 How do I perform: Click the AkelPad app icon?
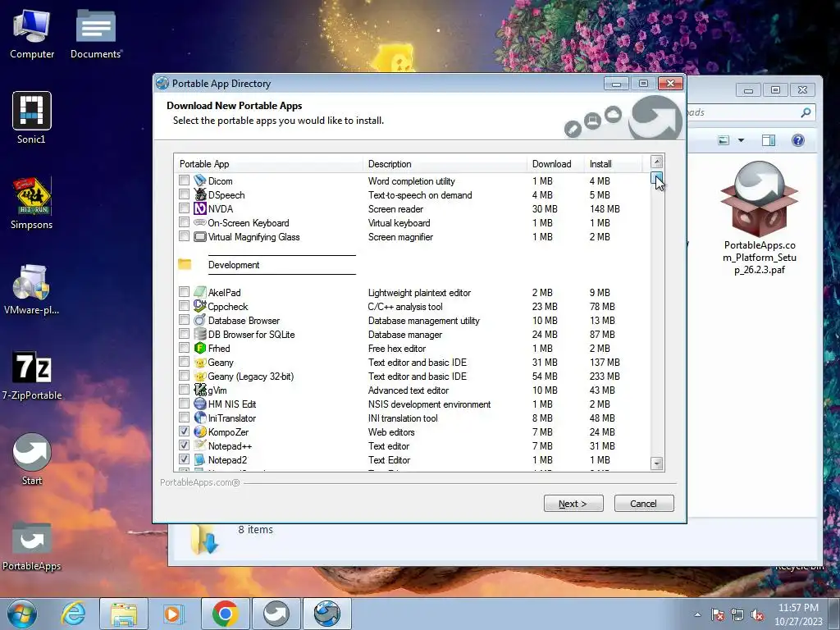point(200,292)
